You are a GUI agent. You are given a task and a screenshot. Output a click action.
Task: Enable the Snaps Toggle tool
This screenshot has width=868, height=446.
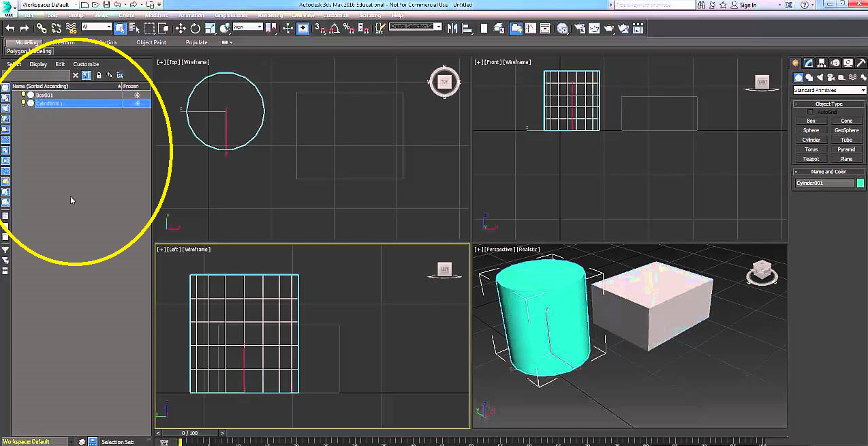point(317,28)
